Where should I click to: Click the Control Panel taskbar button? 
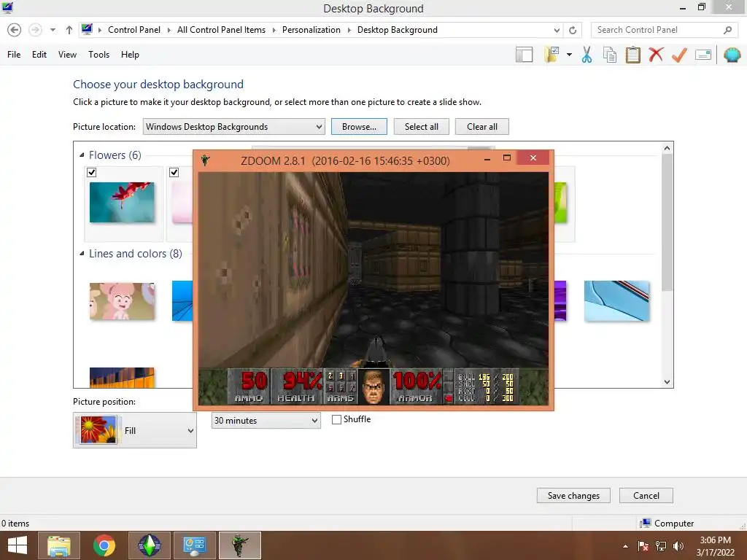(194, 545)
